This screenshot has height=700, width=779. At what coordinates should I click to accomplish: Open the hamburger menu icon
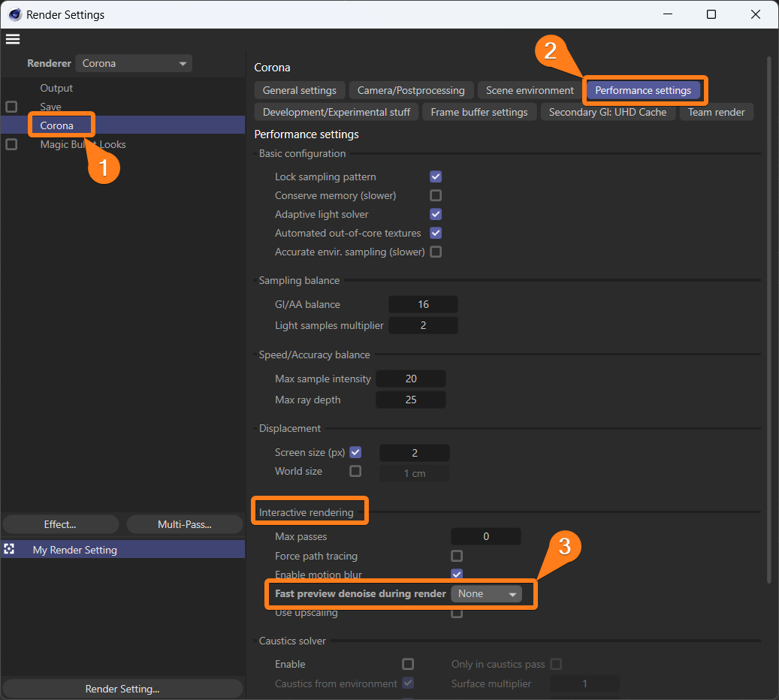pos(13,39)
